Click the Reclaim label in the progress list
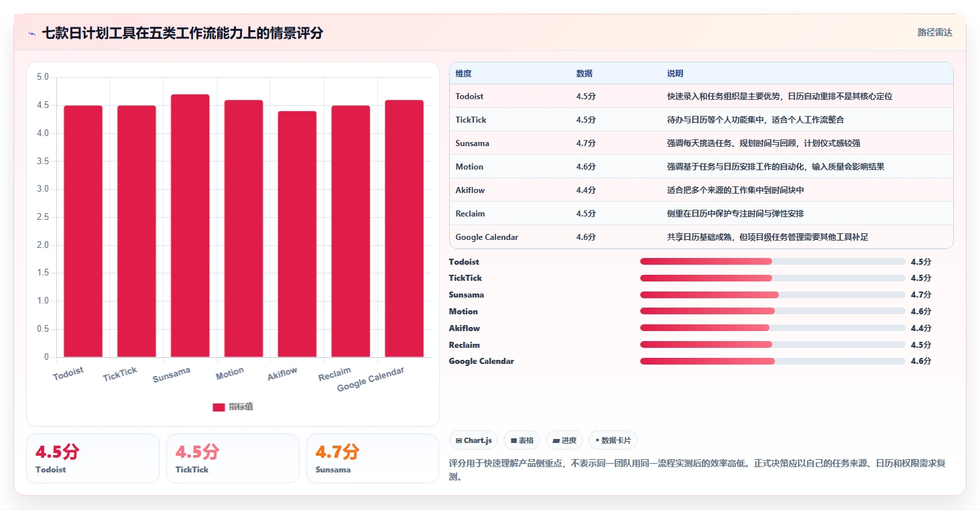 [x=464, y=344]
